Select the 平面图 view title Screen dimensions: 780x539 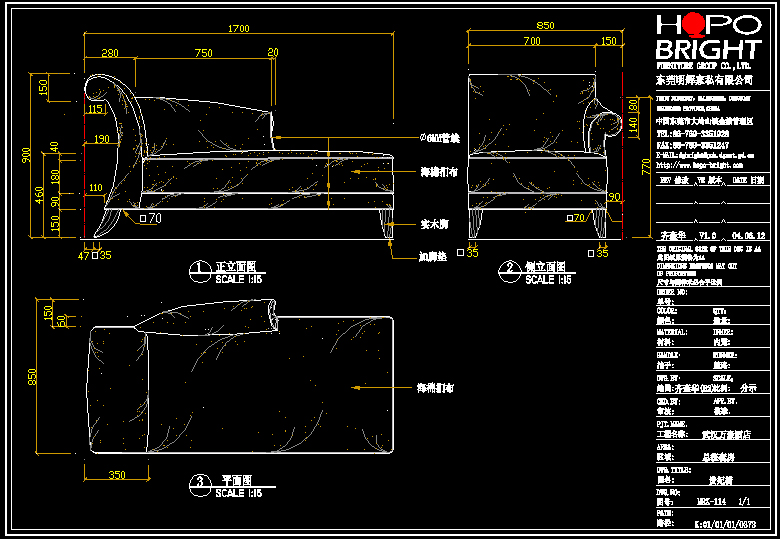point(237,480)
